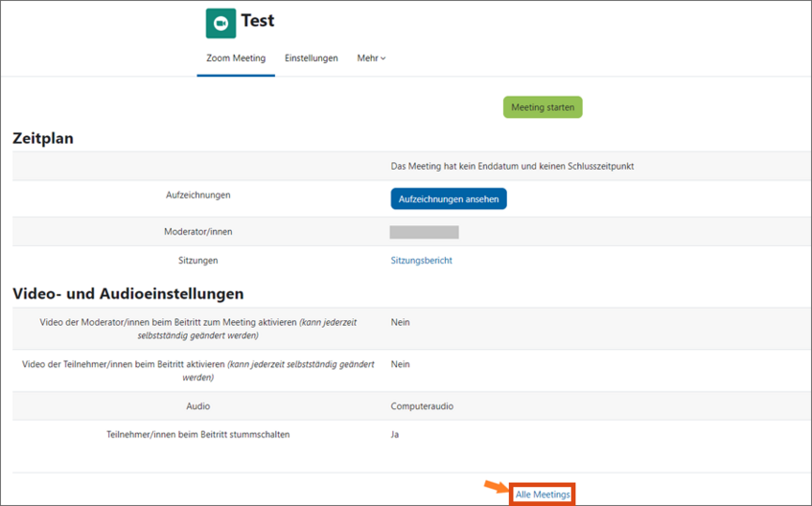Click the Aufzeichnungen ansehen button
The image size is (812, 506).
[x=448, y=198]
